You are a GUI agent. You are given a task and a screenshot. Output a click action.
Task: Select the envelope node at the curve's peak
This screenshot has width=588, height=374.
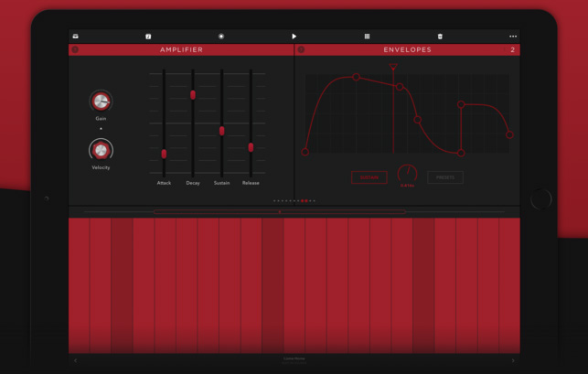click(x=357, y=77)
